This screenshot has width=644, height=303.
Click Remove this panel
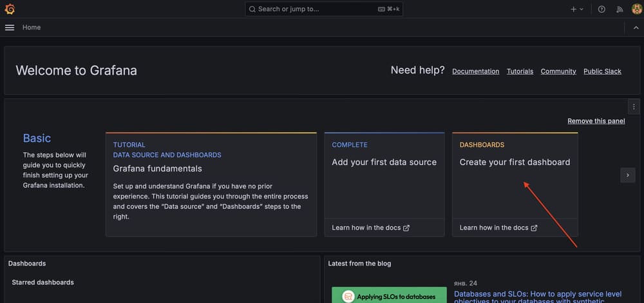[x=596, y=121]
